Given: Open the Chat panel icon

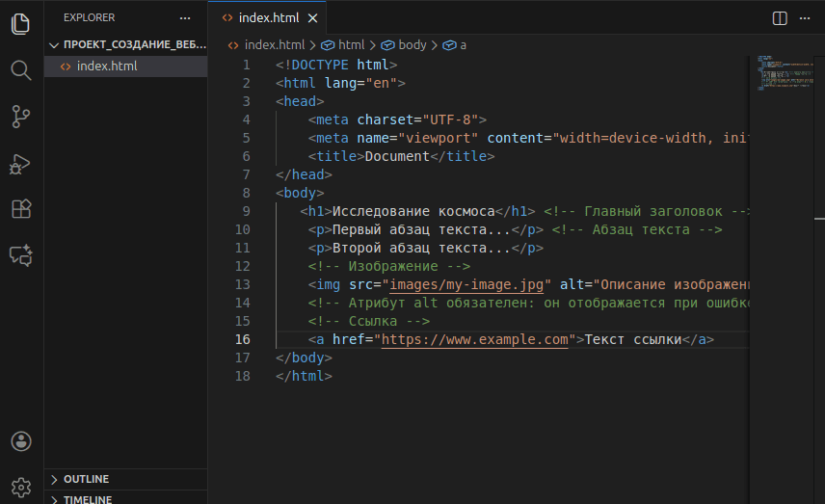Looking at the screenshot, I should [21, 255].
